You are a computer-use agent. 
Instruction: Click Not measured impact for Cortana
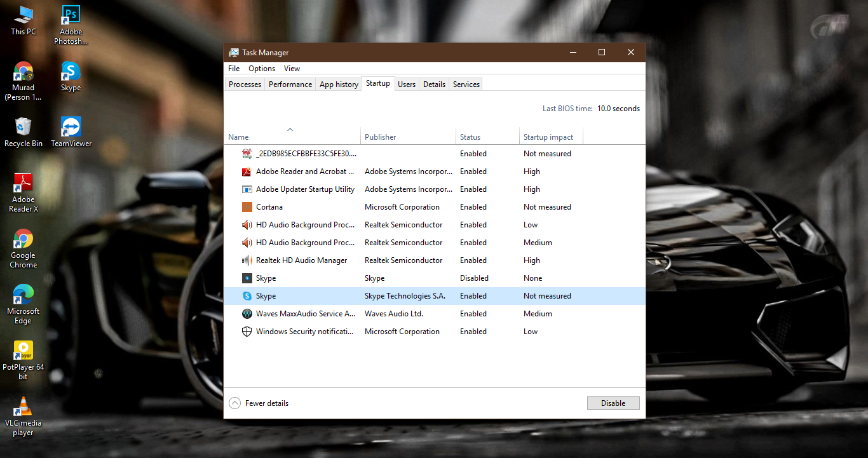point(547,207)
